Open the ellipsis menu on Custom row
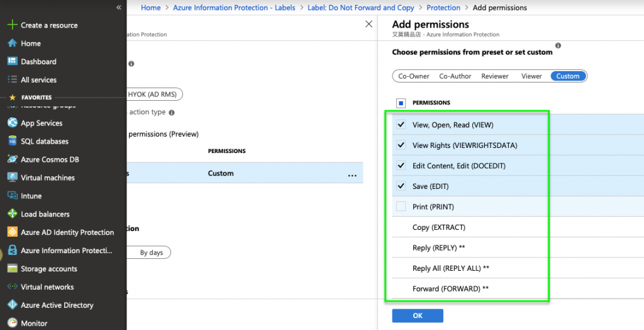 point(352,175)
